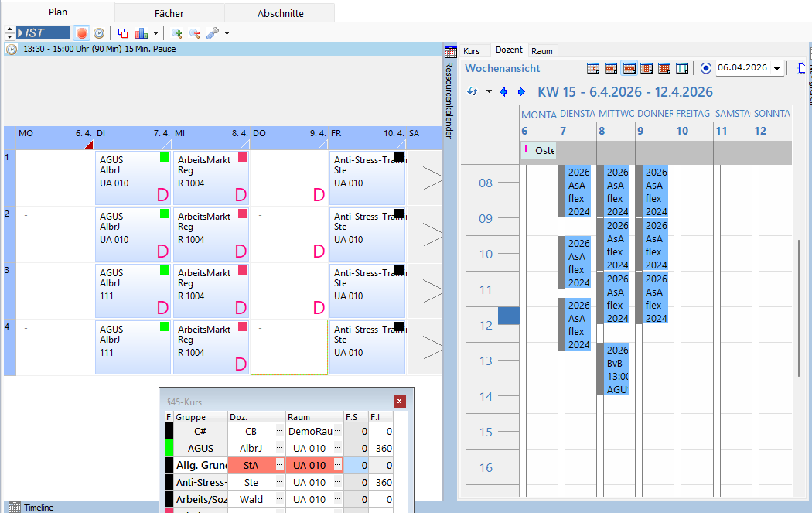Click the zoom in magnifier icon
Screen dimensions: 812x513
pyautogui.click(x=177, y=33)
